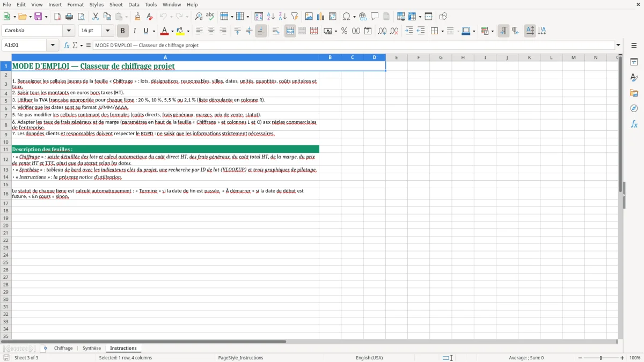Clear direct formatting icon
This screenshot has height=362, width=644.
coord(149,17)
